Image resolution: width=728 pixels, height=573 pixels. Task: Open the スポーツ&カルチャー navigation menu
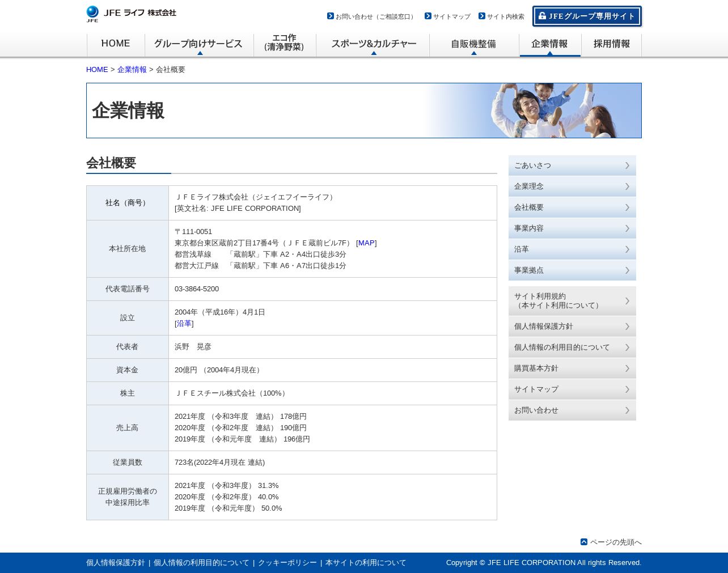(x=373, y=45)
